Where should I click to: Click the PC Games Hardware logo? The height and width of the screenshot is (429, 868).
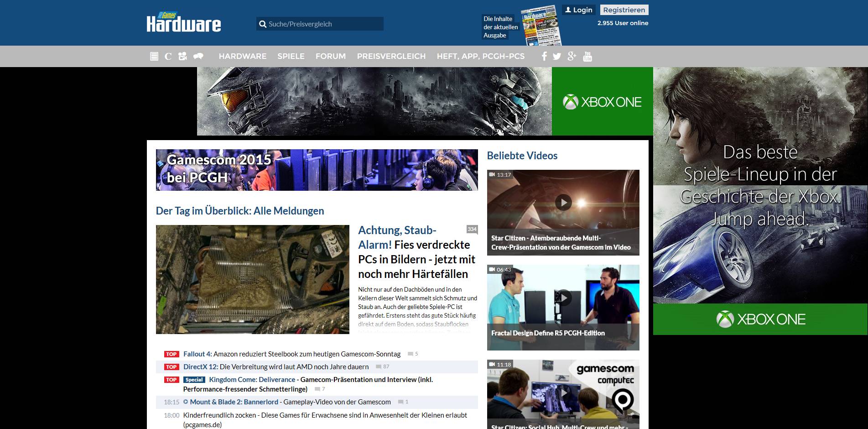184,22
